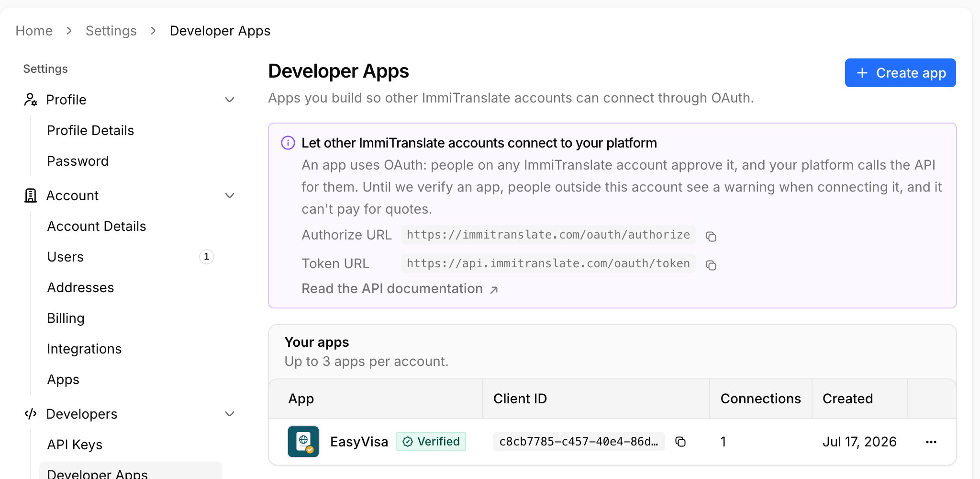Viewport: 980px width, 479px height.
Task: Click the Jul 17, 2026 created date
Action: [x=859, y=442]
